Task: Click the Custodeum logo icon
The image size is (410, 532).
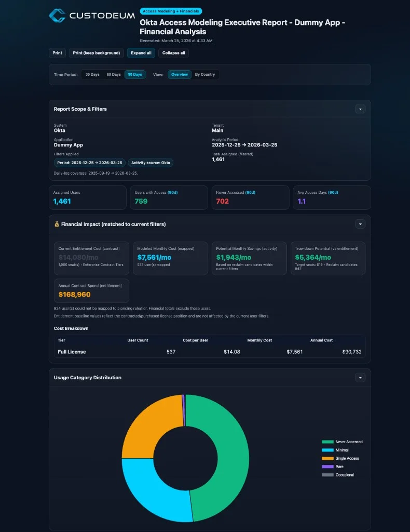Action: coord(57,16)
